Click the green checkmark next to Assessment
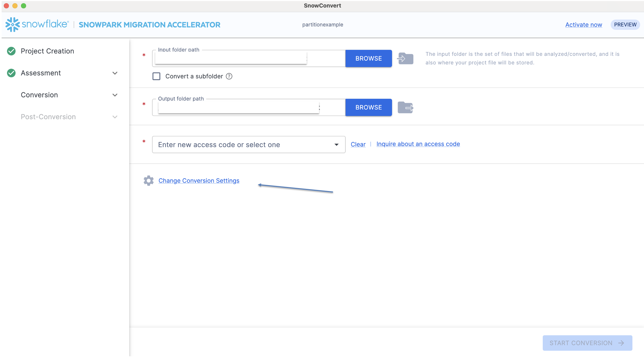Screen dimensions: 644x359 (11, 73)
